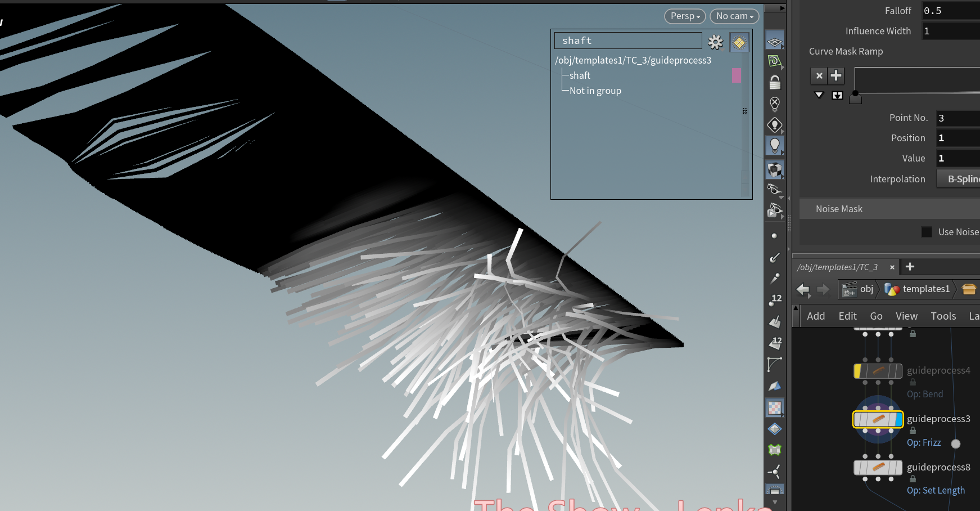
Task: Toggle the reference plane grid icon
Action: [x=774, y=42]
